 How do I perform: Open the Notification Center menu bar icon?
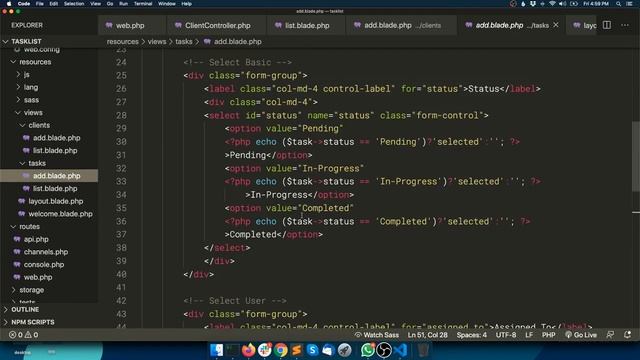tap(630, 4)
